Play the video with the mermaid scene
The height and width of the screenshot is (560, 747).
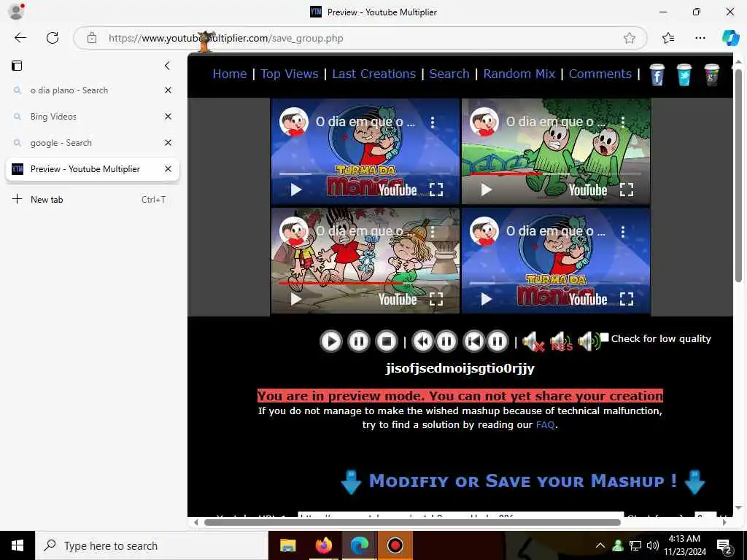click(x=296, y=299)
